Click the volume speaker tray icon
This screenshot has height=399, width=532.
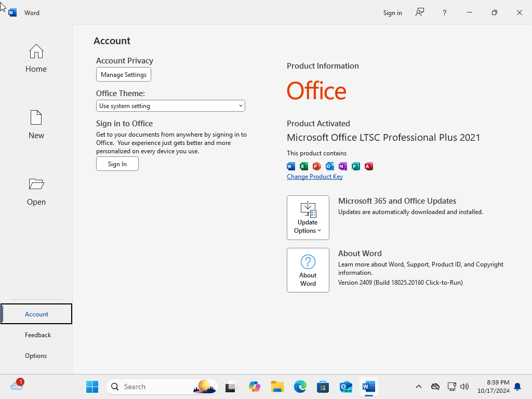coord(464,387)
